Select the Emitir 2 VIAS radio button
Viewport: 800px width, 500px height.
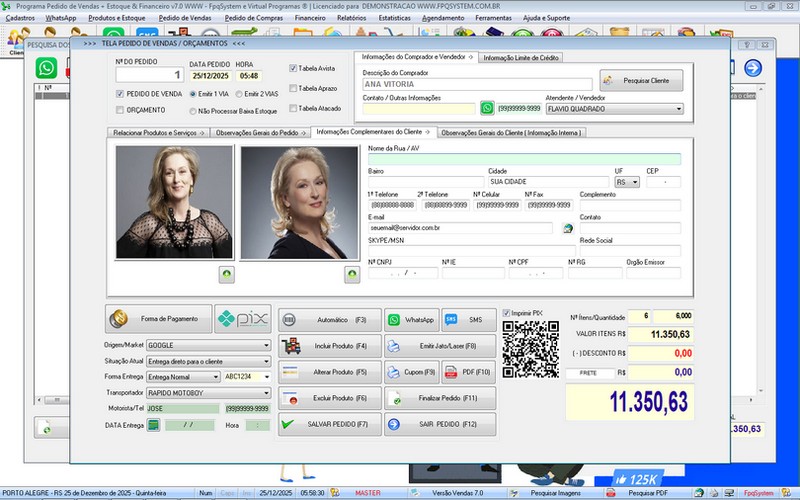237,93
